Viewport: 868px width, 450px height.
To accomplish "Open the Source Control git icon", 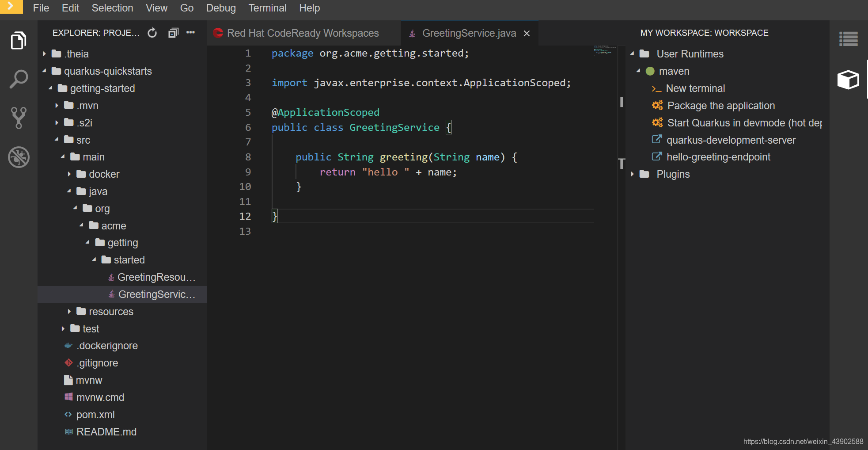I will (19, 118).
